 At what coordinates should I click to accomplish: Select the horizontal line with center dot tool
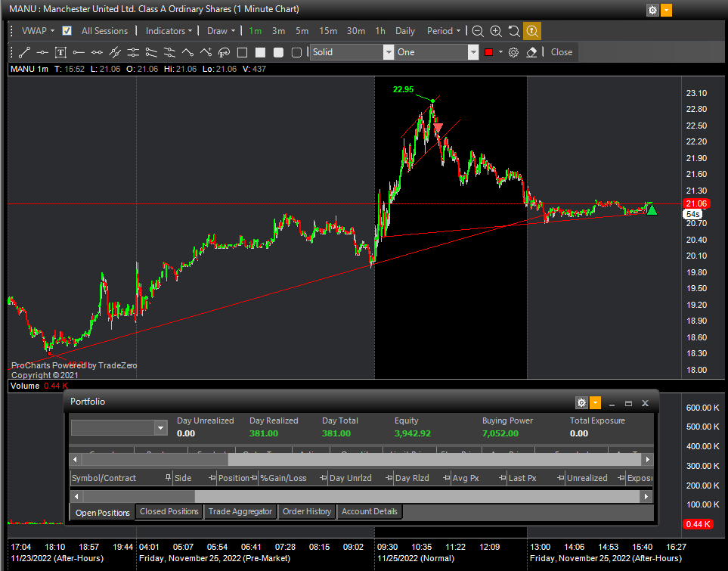click(42, 52)
